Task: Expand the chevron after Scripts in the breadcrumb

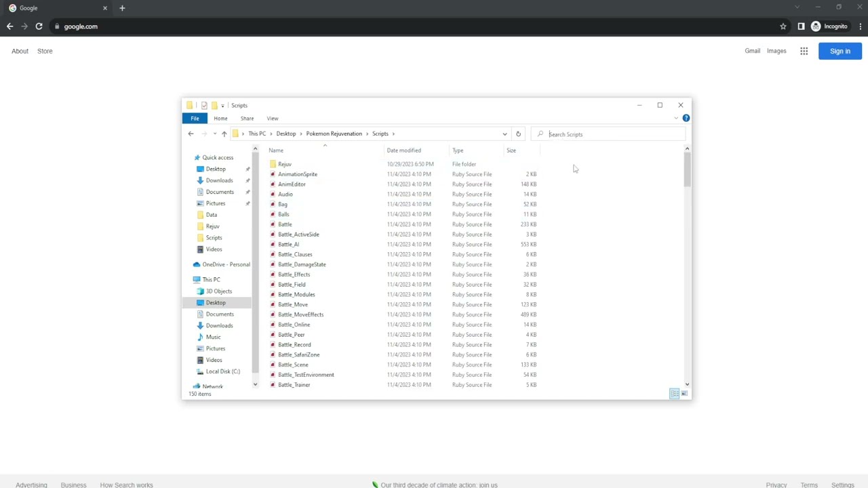Action: (393, 134)
